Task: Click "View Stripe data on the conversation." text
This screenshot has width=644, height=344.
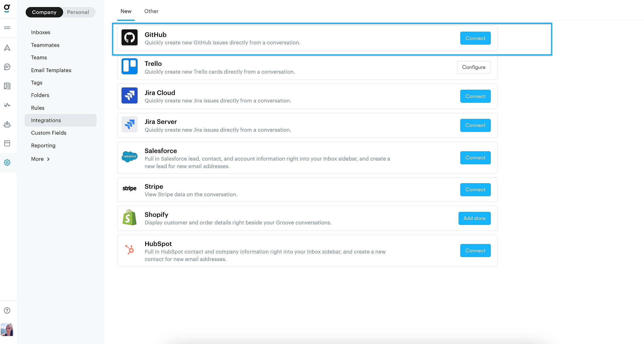Action: (191, 194)
